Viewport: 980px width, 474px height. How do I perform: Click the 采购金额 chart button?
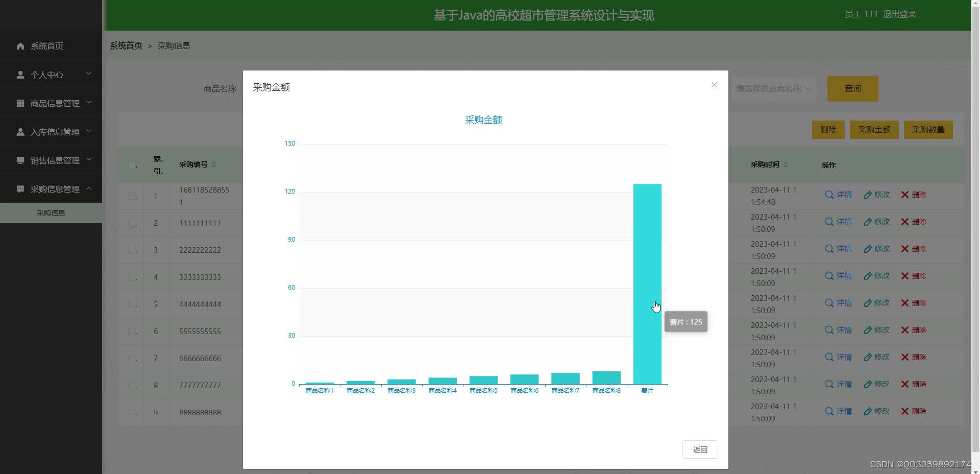(x=874, y=130)
